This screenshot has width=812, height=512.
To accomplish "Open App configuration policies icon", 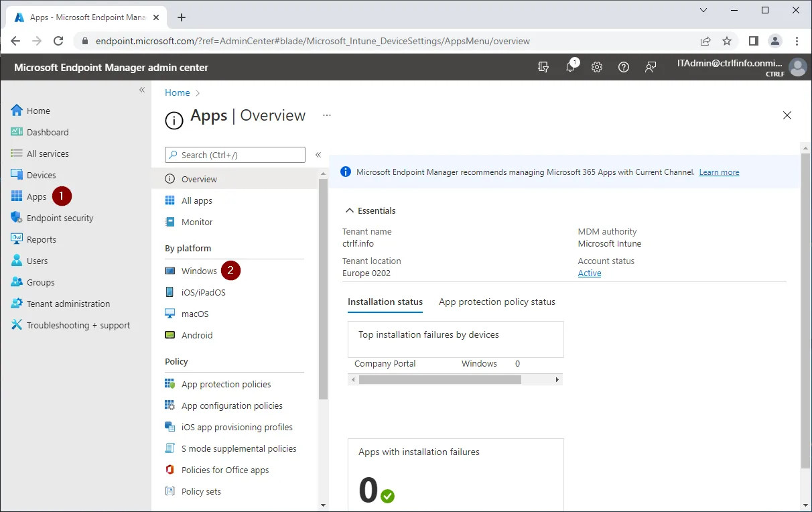I will click(170, 405).
